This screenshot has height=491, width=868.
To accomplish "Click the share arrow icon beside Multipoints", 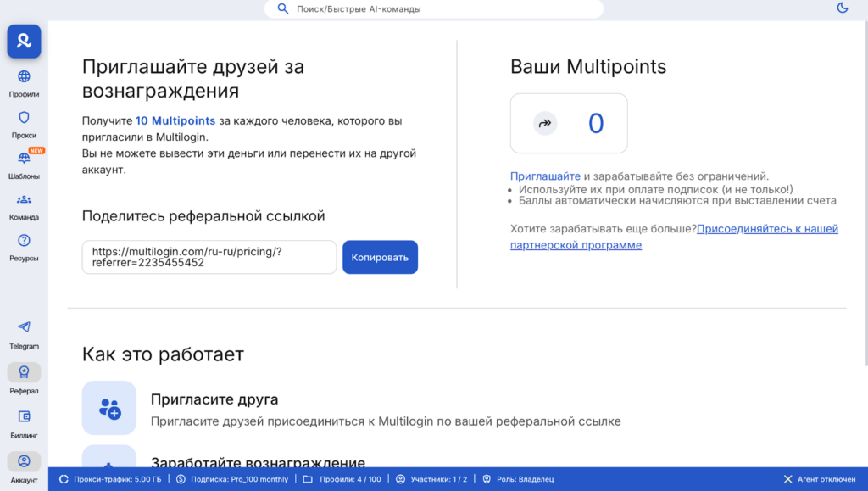I will pyautogui.click(x=545, y=123).
